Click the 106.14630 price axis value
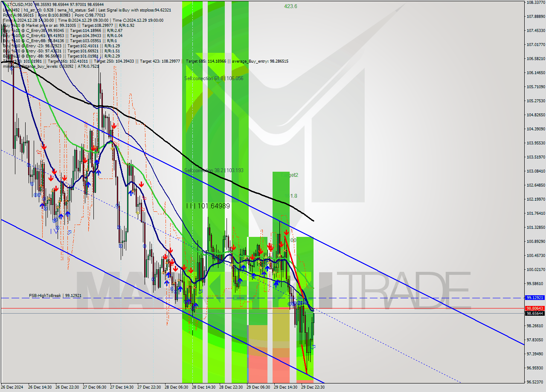Image resolution: width=546 pixels, height=392 pixels. pyautogui.click(x=536, y=72)
